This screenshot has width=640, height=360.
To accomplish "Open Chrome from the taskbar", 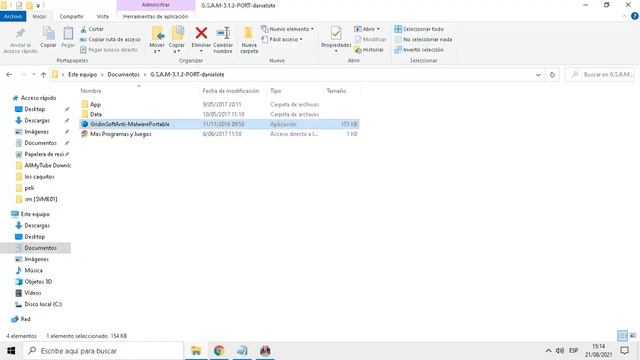I will click(x=219, y=350).
